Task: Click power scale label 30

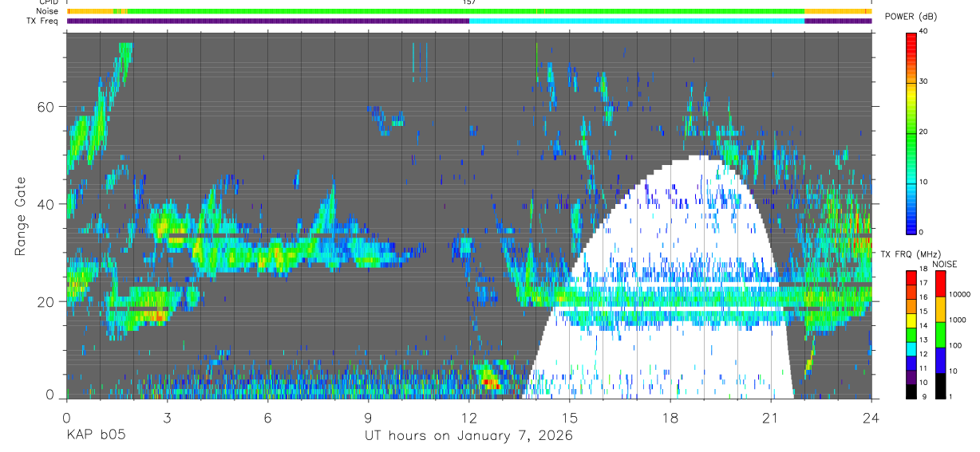Action: pos(923,81)
